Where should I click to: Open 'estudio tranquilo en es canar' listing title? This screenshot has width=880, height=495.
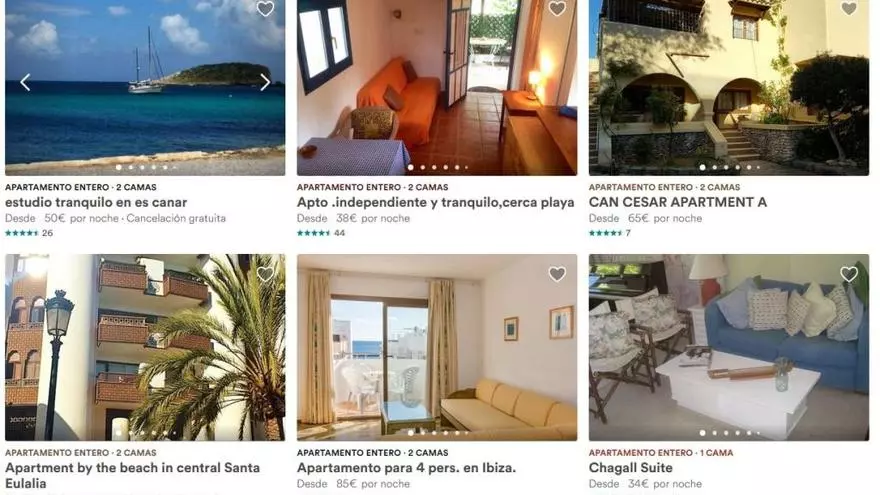tap(96, 202)
